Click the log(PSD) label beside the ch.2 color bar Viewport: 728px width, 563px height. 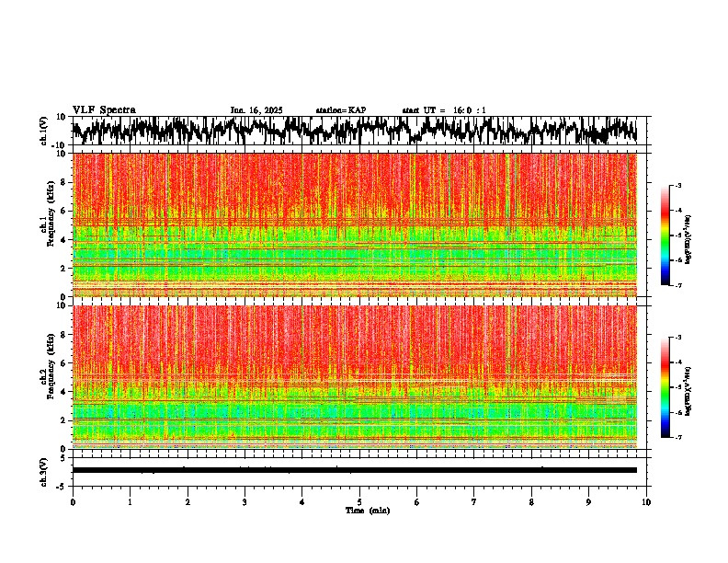[x=688, y=391]
